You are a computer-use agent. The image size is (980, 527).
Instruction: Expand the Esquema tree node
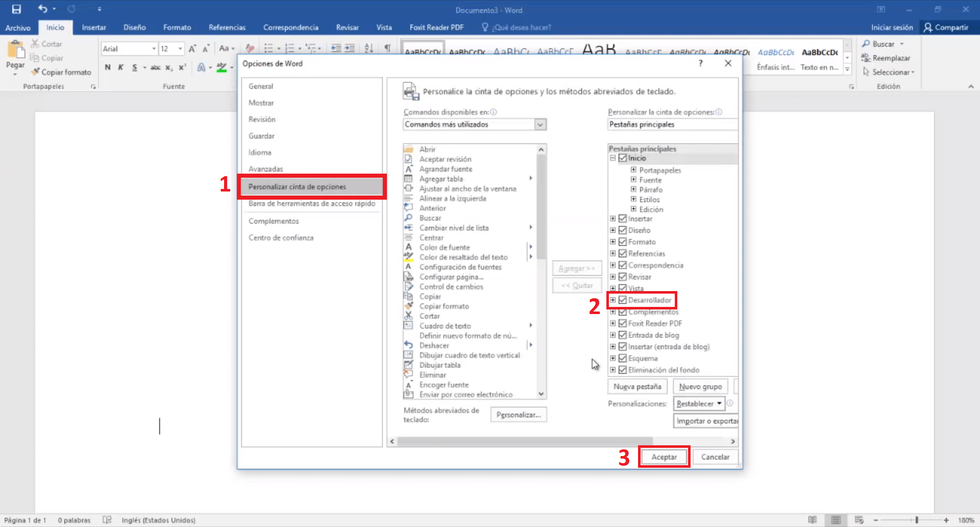coord(612,358)
